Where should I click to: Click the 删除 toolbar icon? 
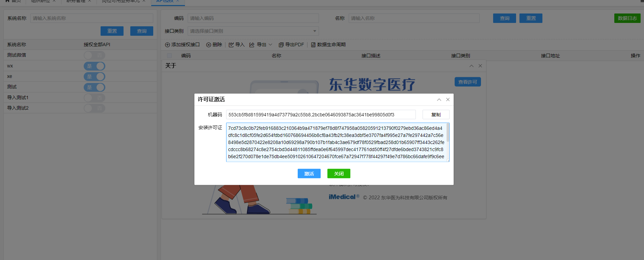[209, 45]
